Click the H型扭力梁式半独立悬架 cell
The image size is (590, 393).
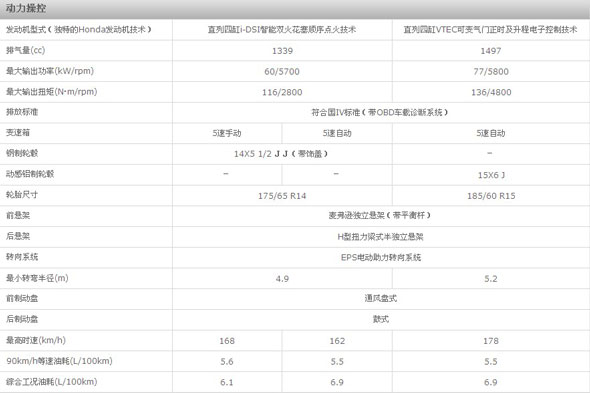coord(380,237)
